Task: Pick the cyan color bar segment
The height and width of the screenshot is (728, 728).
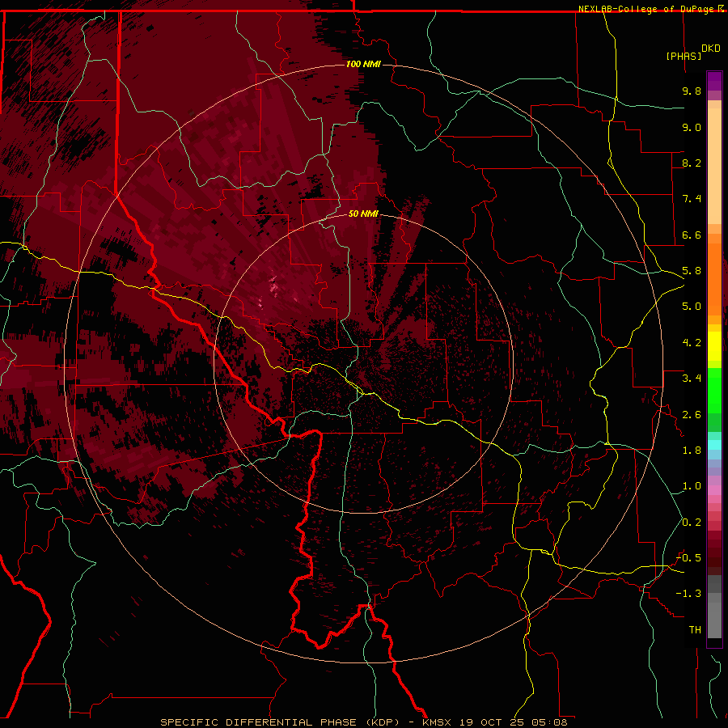Action: tap(714, 445)
